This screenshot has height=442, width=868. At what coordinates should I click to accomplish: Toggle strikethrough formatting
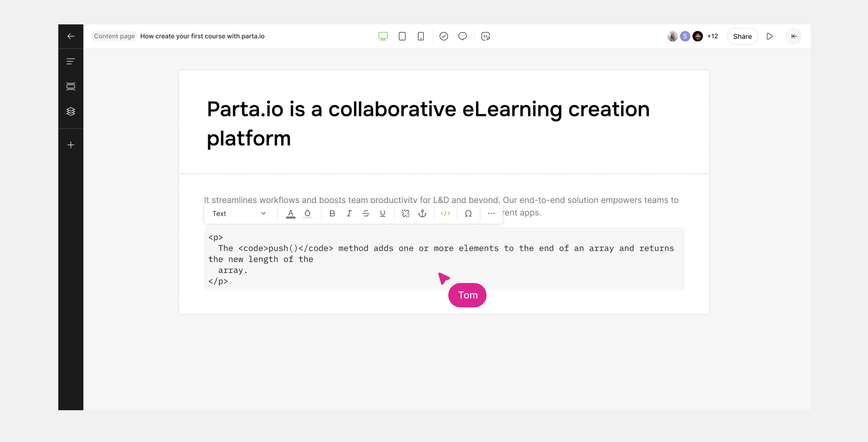click(x=366, y=213)
